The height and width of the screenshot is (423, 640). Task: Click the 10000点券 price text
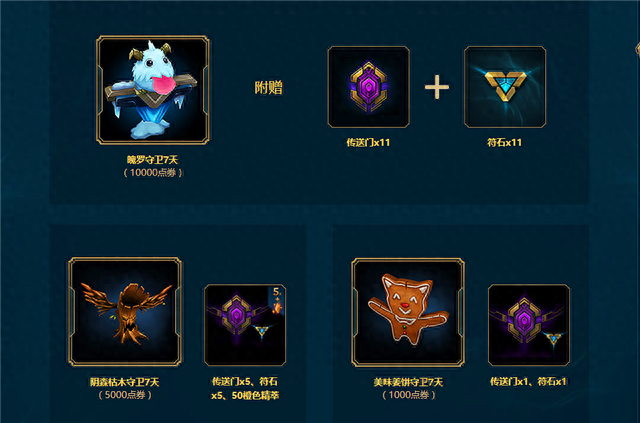tap(153, 173)
